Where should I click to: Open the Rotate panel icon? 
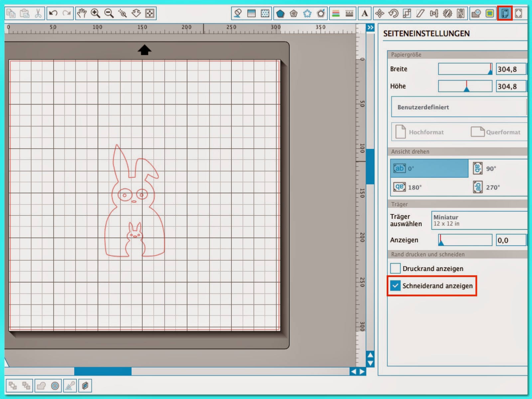point(393,13)
